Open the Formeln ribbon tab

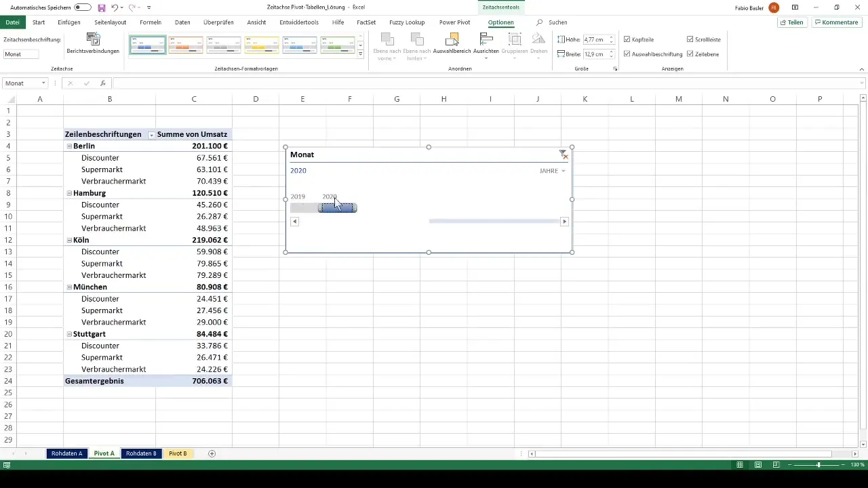click(x=151, y=22)
